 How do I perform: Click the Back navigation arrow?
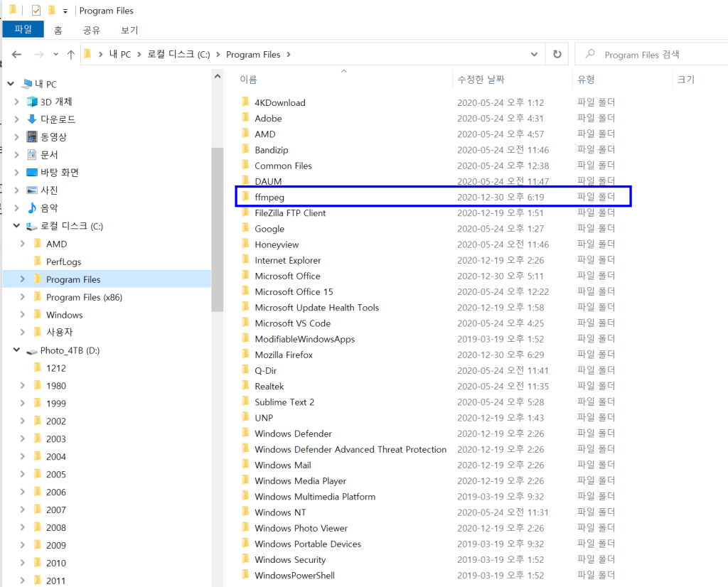(17, 55)
